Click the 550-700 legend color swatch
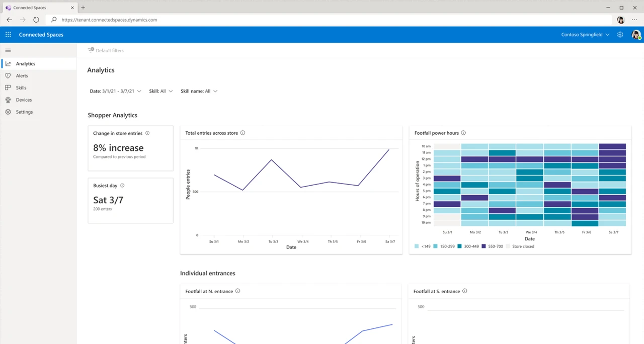This screenshot has width=644, height=344. (484, 246)
